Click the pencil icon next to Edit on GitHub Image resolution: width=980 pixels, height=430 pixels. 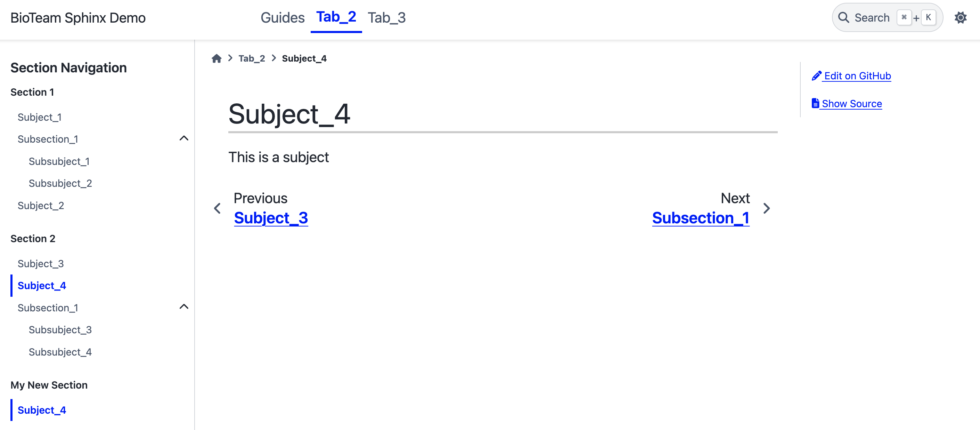pyautogui.click(x=816, y=76)
